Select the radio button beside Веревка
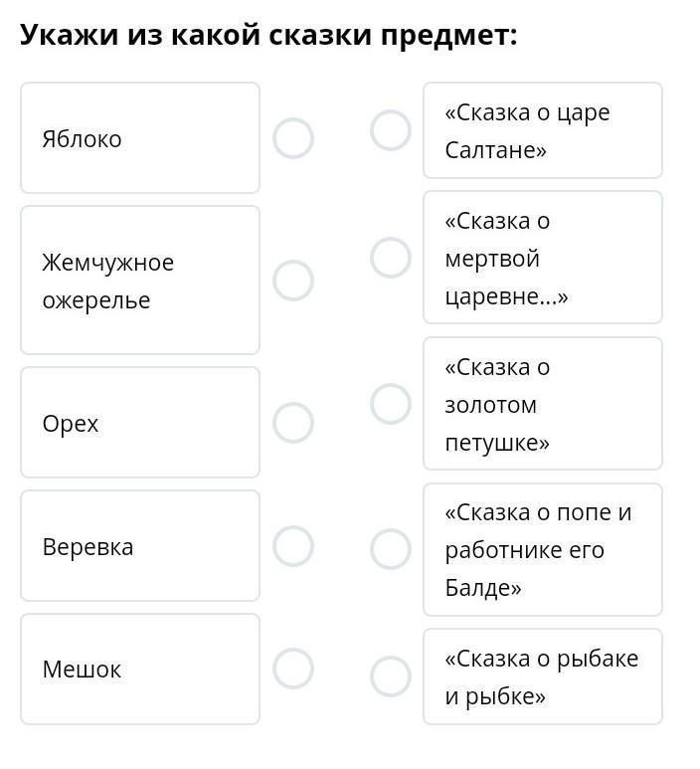The image size is (700, 769). [x=293, y=546]
